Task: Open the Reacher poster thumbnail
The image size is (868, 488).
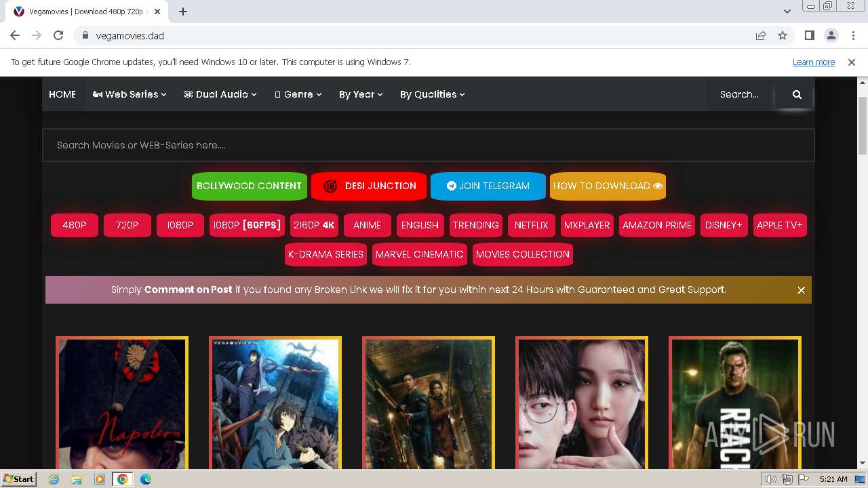Action: pyautogui.click(x=735, y=403)
